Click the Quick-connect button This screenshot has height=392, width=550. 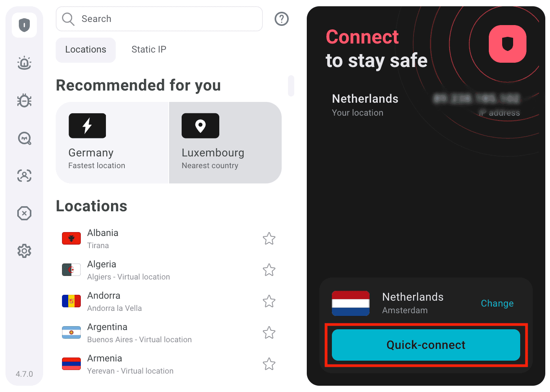coord(426,345)
